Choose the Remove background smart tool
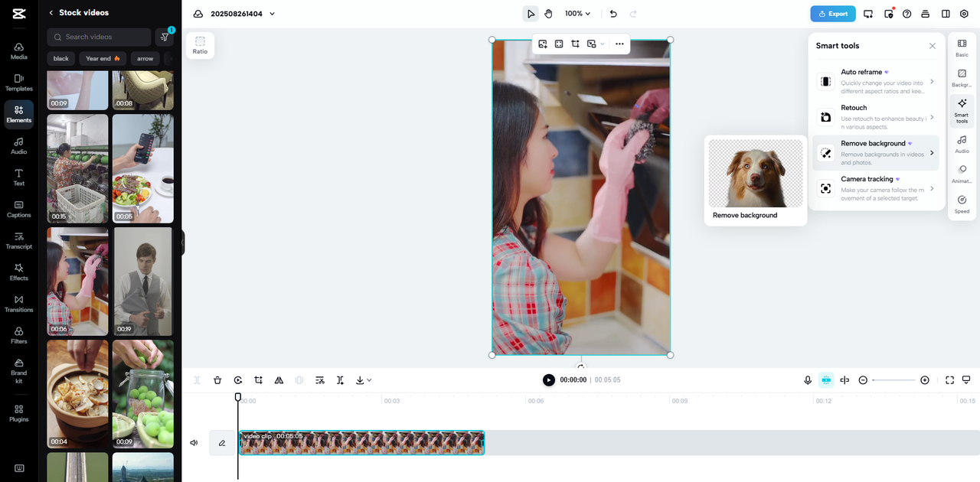The width and height of the screenshot is (980, 482). pos(875,151)
